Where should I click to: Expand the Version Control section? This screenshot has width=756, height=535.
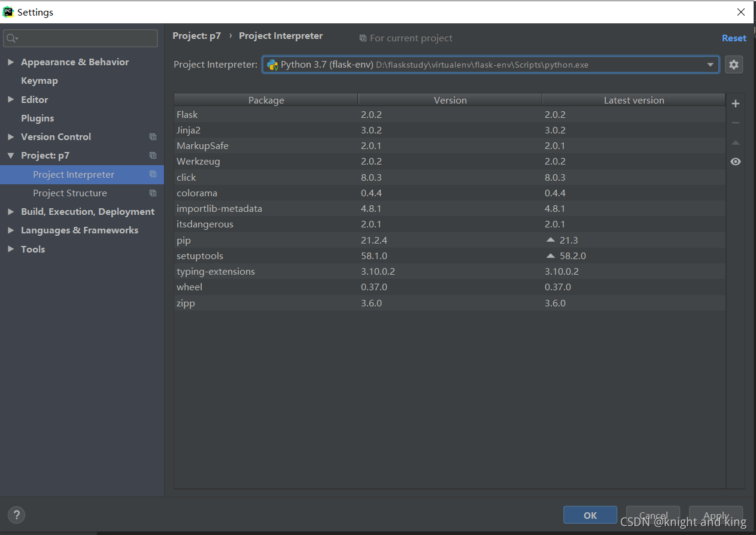[x=11, y=137]
